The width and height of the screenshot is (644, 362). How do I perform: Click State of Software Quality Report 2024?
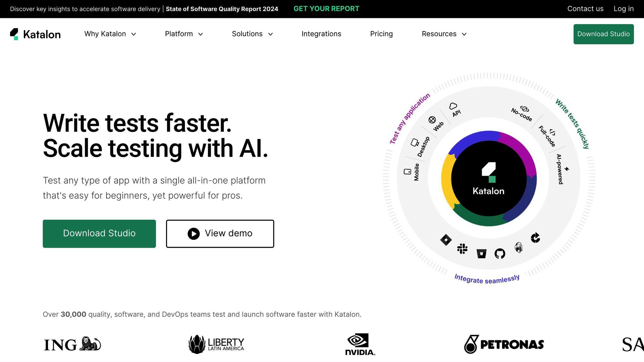pos(222,9)
